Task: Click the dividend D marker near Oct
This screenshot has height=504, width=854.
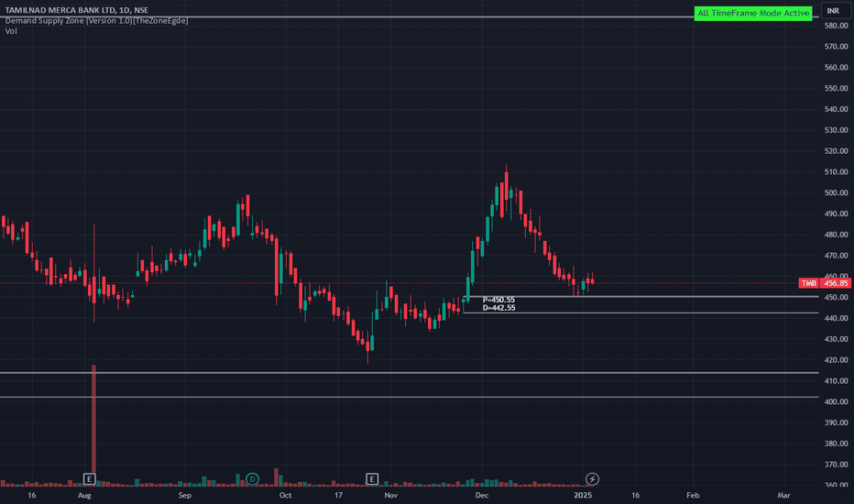Action: (252, 479)
